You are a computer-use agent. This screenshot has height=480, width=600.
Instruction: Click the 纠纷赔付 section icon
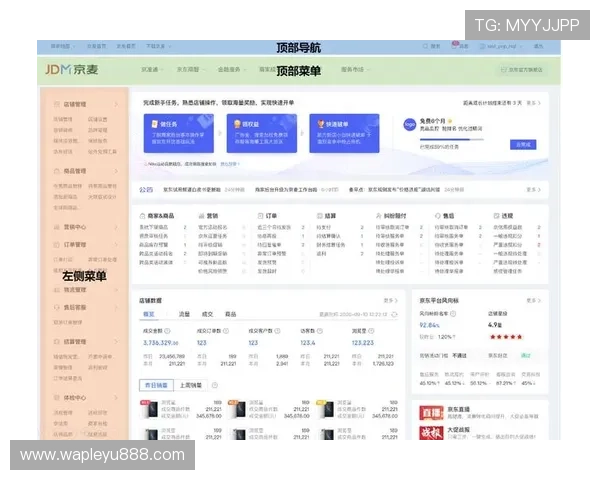(x=378, y=216)
